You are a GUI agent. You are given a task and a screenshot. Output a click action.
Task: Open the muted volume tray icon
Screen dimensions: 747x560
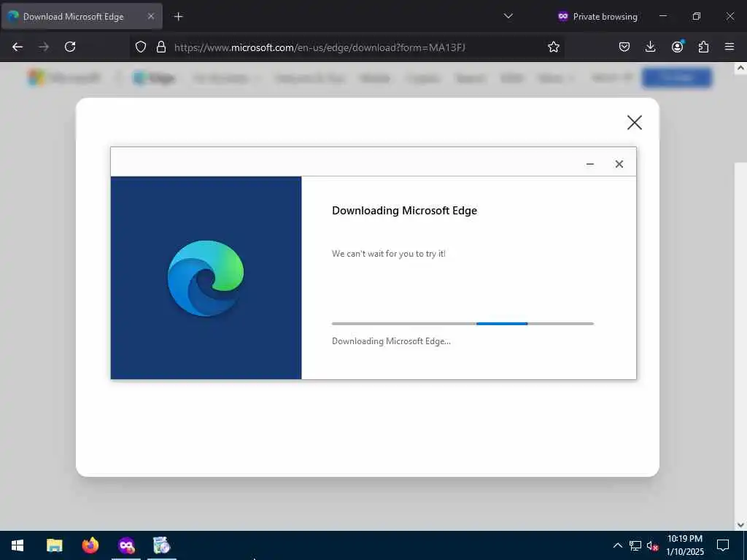[652, 545]
